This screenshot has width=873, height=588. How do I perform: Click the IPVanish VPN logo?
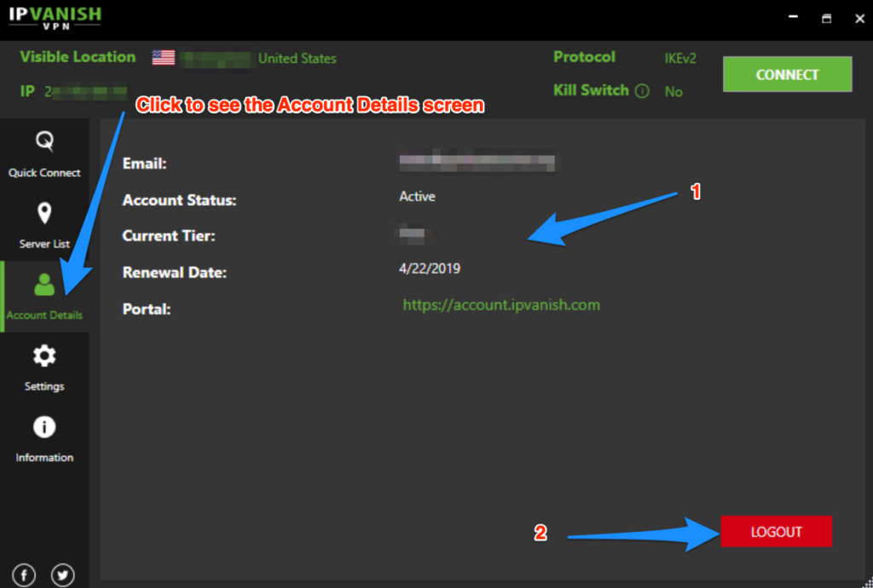point(55,18)
